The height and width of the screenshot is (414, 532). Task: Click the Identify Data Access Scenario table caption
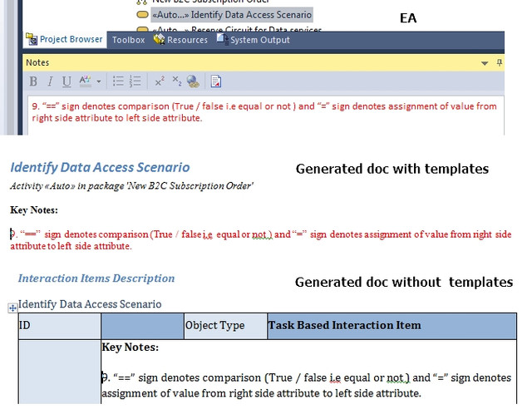click(90, 304)
